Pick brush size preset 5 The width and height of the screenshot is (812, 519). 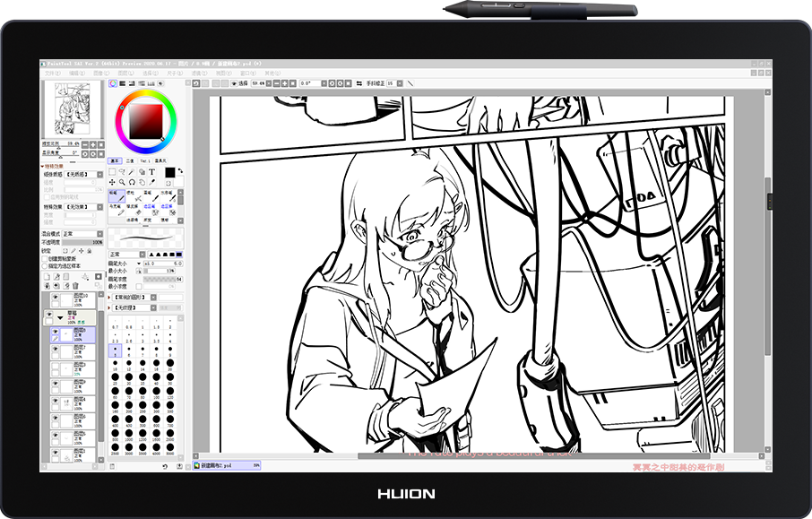click(115, 350)
